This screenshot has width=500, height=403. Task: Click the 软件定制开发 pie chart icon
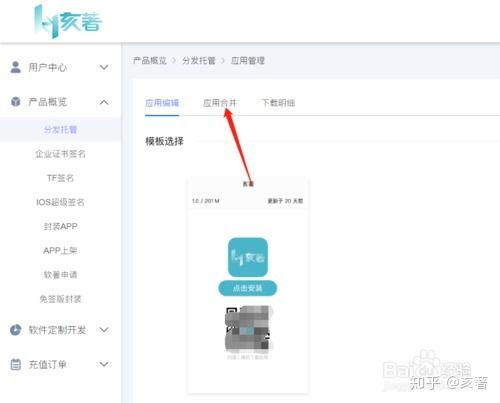[x=15, y=330]
